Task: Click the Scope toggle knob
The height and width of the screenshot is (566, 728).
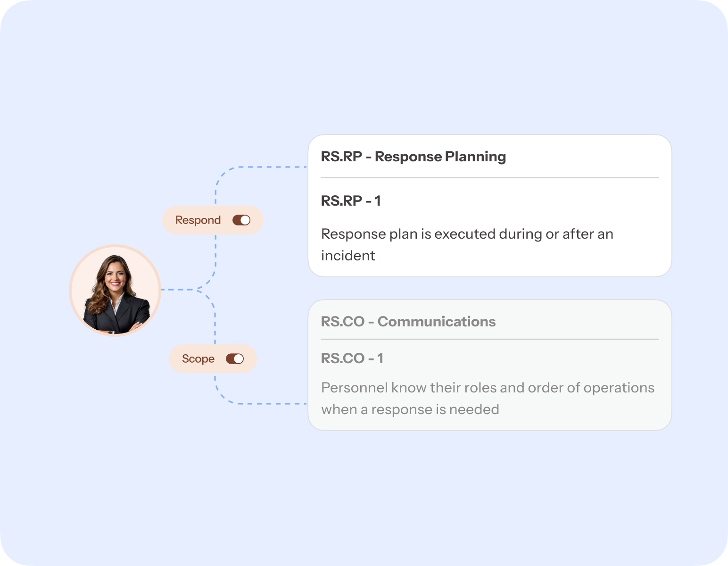Action: click(237, 359)
